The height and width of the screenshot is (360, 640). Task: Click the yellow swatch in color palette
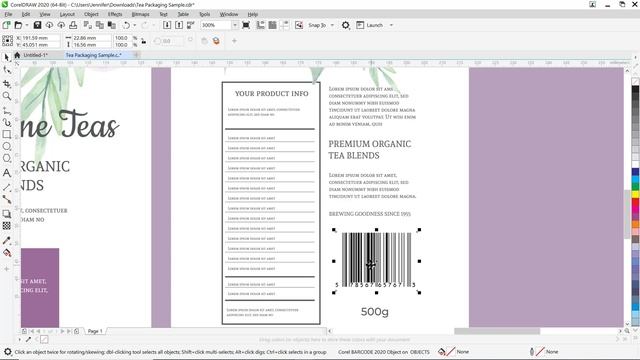tap(636, 194)
